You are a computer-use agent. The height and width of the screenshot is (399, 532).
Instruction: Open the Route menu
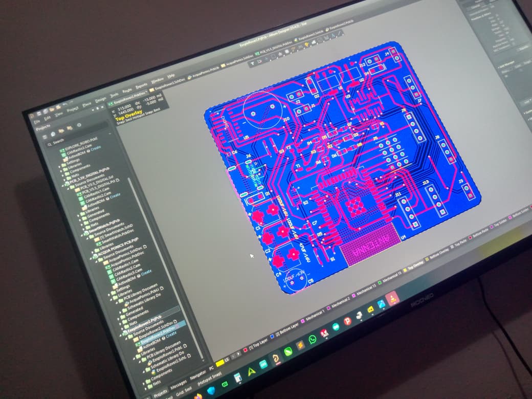point(127,91)
